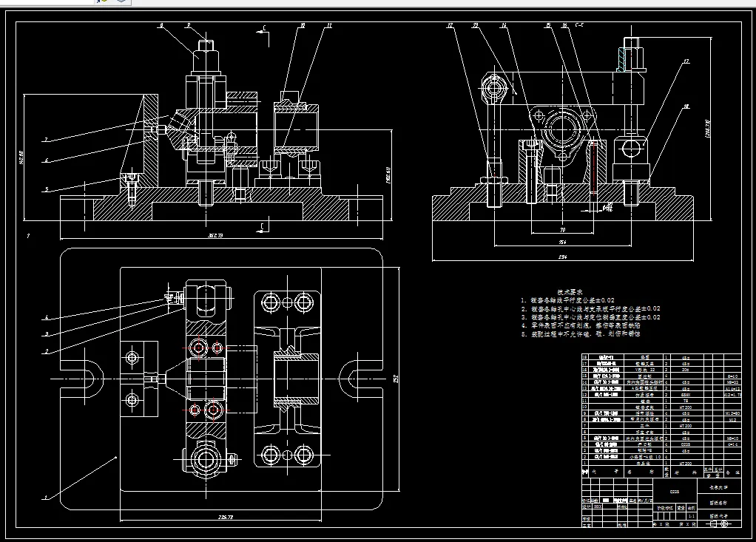Click the HT200 material cell in row 10

pos(686,407)
